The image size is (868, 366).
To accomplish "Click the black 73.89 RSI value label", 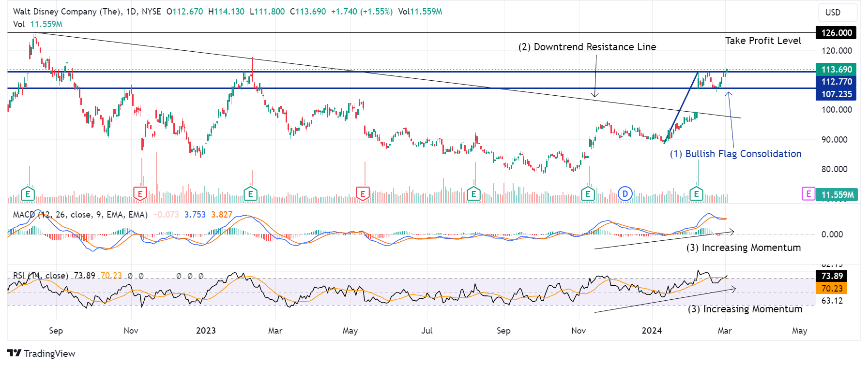I will click(832, 276).
